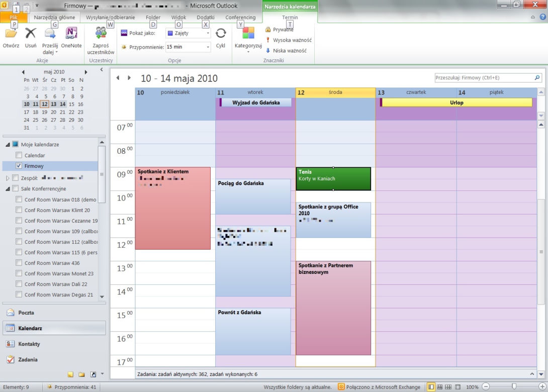Screen dimensions: 548x392
Task: Click the zoom in plus button
Action: coord(542,387)
